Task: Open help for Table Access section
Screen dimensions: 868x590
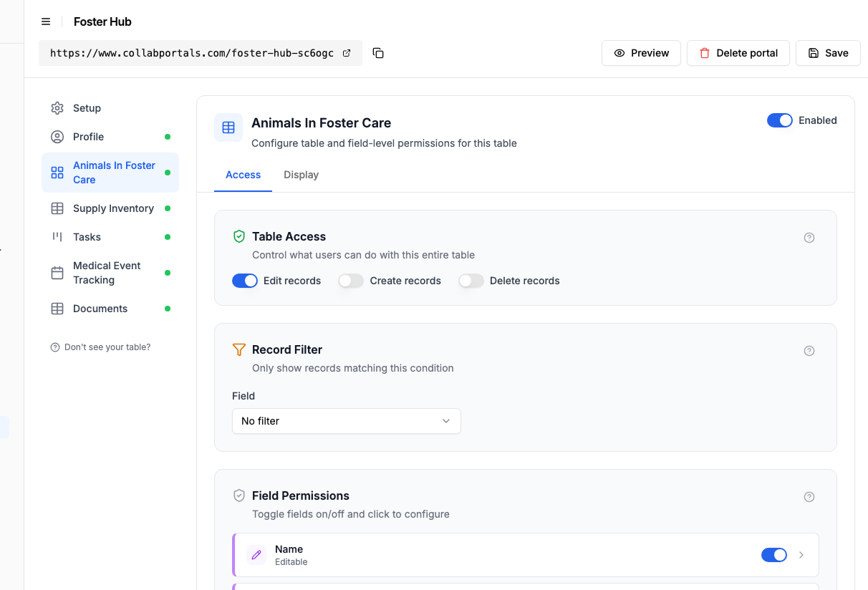Action: [809, 238]
